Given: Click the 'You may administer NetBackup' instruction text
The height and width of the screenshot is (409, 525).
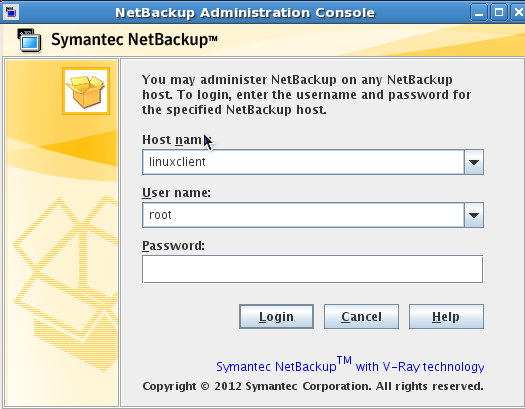Looking at the screenshot, I should 306,95.
